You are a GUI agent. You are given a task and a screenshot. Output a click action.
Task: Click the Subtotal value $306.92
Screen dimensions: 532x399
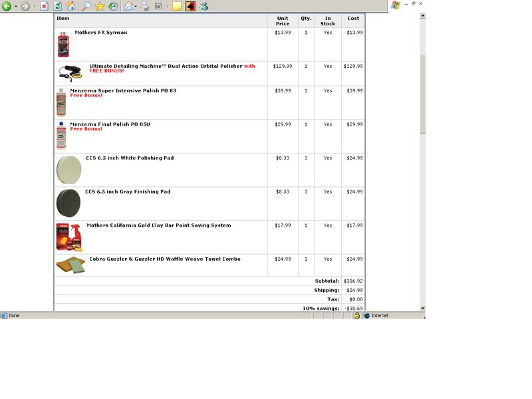click(353, 281)
